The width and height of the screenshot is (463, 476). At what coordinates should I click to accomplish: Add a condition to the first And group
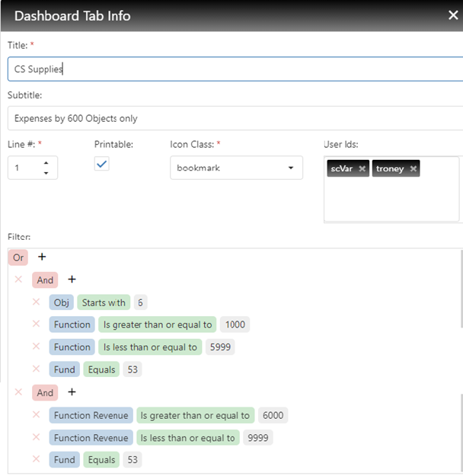72,280
